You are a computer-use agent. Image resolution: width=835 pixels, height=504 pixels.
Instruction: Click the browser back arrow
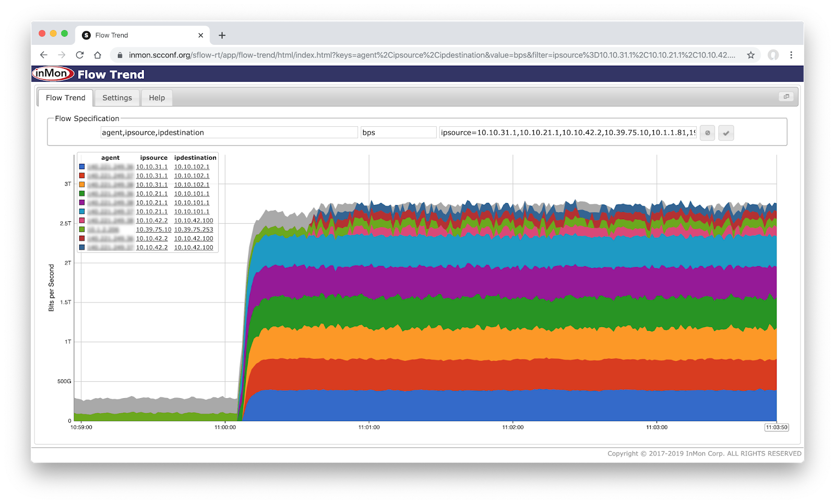tap(44, 55)
